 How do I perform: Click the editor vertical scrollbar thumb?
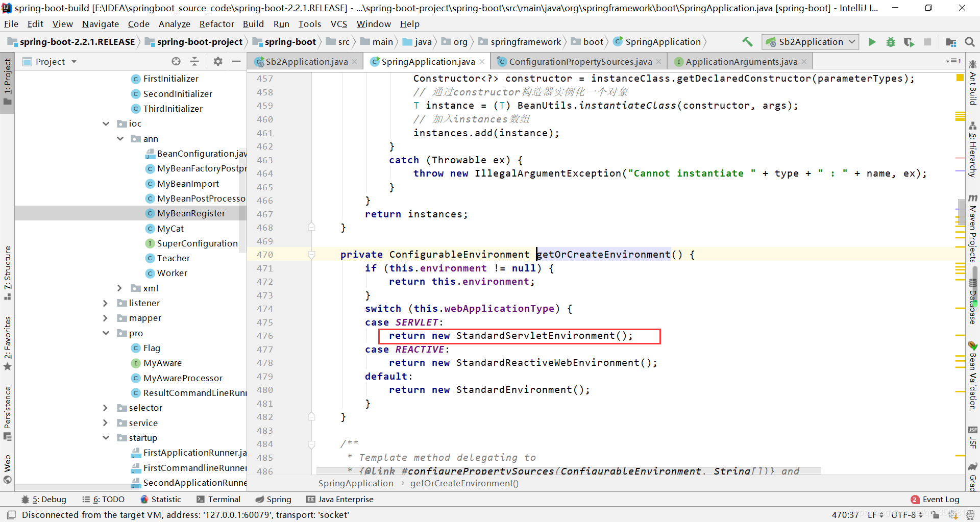[962, 211]
